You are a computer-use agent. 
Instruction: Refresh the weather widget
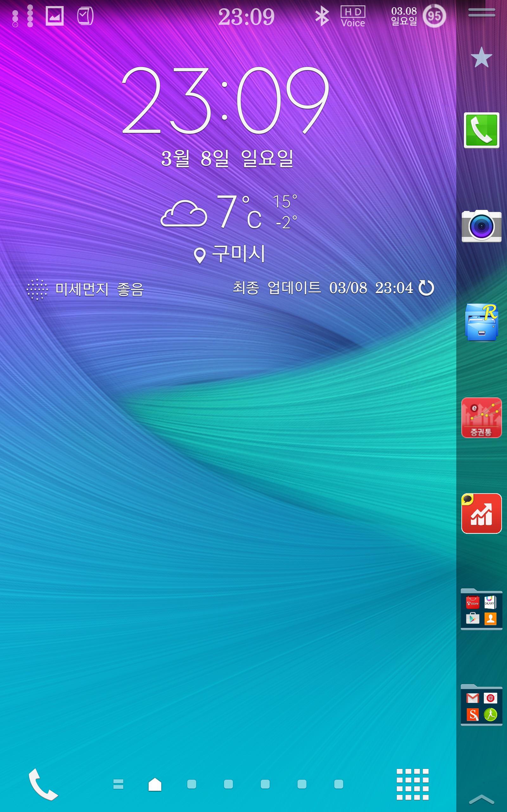pos(426,288)
